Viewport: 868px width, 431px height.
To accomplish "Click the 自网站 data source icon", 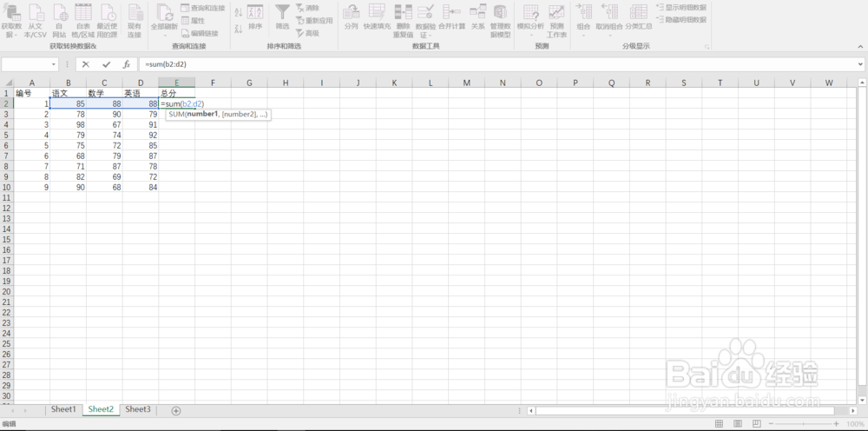I will click(x=59, y=21).
